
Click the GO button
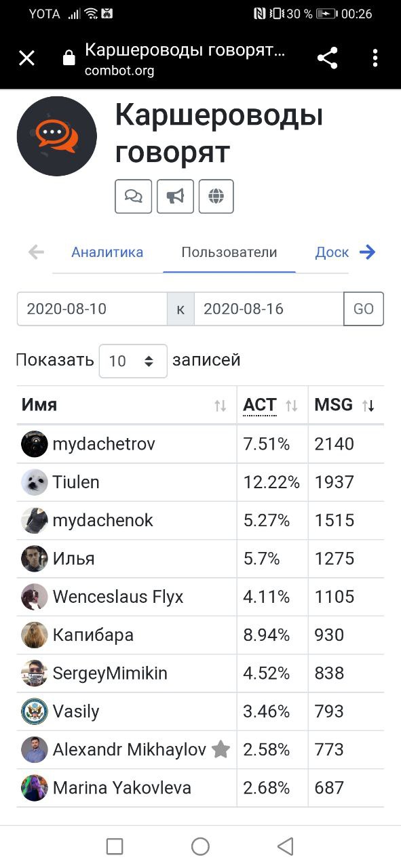tap(364, 309)
